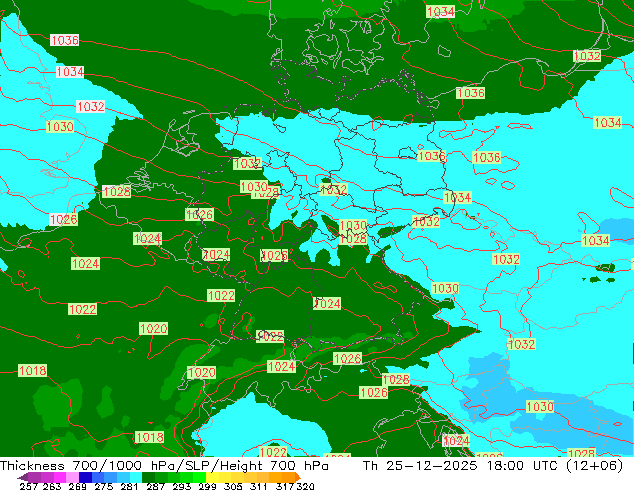The image size is (634, 490).
Task: Click the legend value 287
Action: [155, 486]
